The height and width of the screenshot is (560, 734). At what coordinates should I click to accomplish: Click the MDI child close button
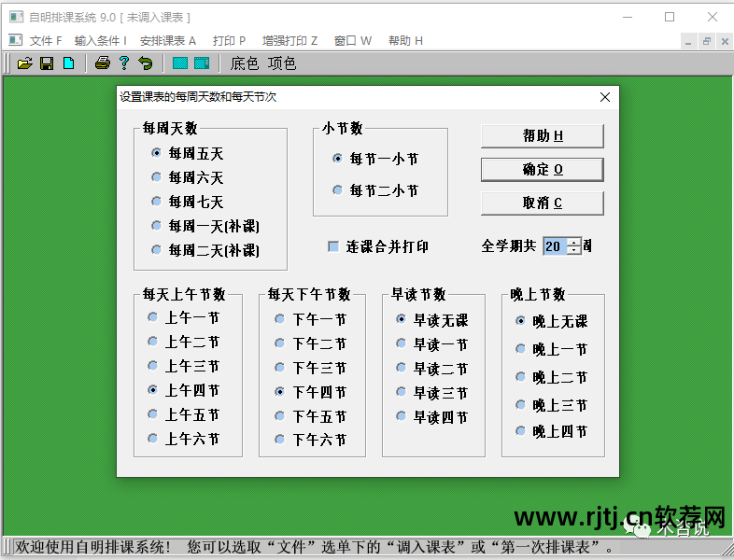(725, 41)
